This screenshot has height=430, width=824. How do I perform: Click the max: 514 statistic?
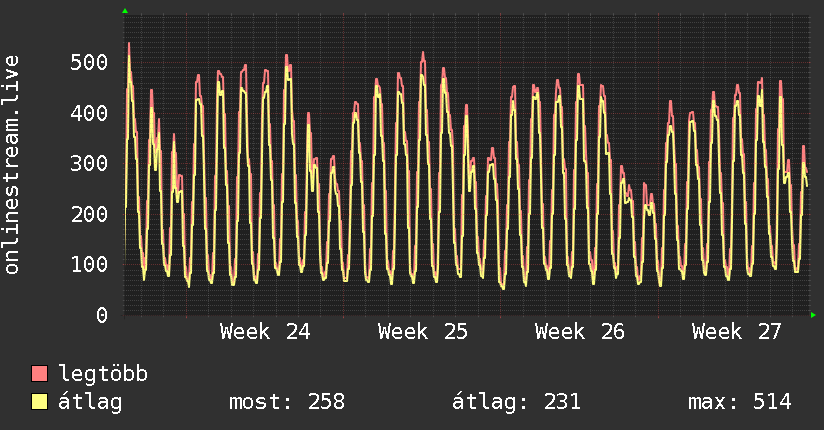[x=739, y=402]
